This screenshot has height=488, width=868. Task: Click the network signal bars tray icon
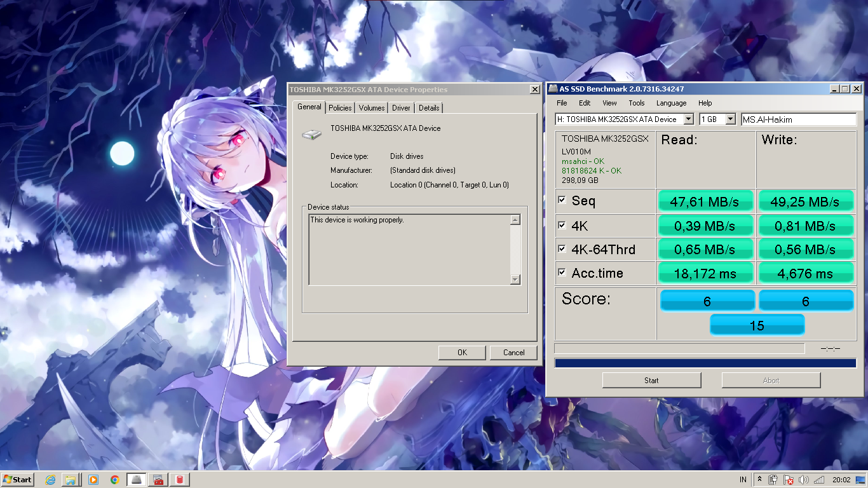click(819, 480)
